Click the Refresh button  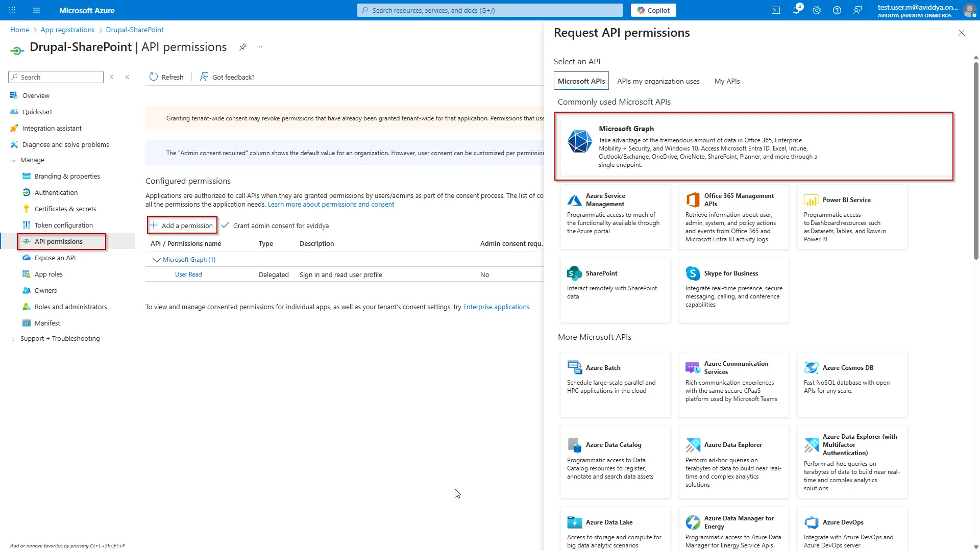(166, 77)
